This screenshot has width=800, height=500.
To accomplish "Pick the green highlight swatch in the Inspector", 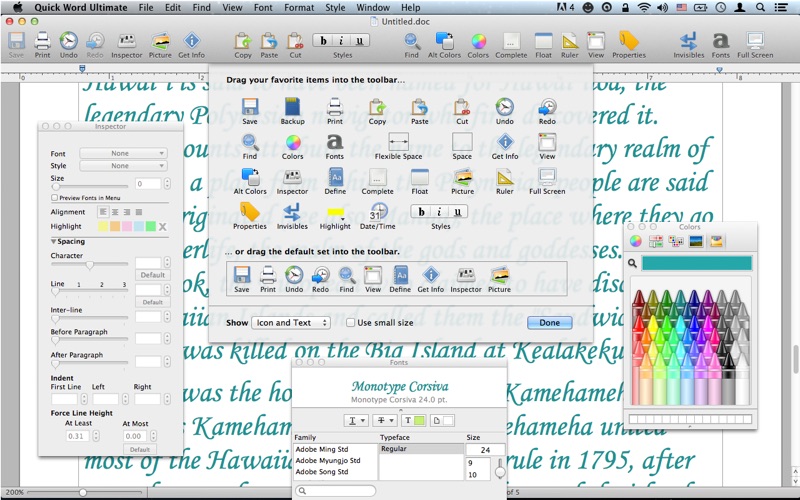I will click(x=151, y=227).
